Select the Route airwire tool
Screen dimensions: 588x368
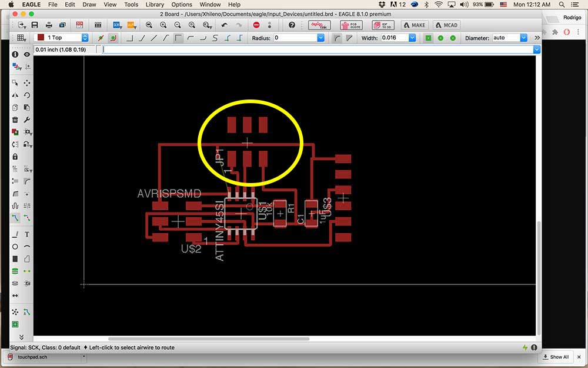point(15,218)
